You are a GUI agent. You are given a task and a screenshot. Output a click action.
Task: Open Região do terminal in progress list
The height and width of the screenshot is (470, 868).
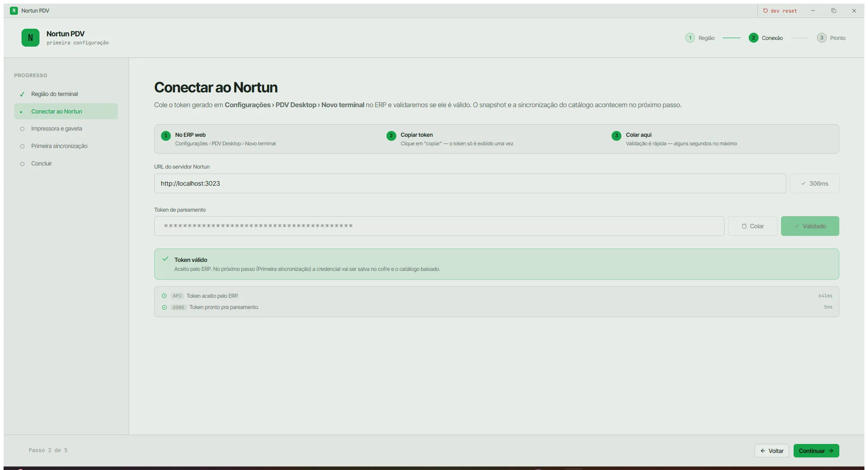click(66, 94)
